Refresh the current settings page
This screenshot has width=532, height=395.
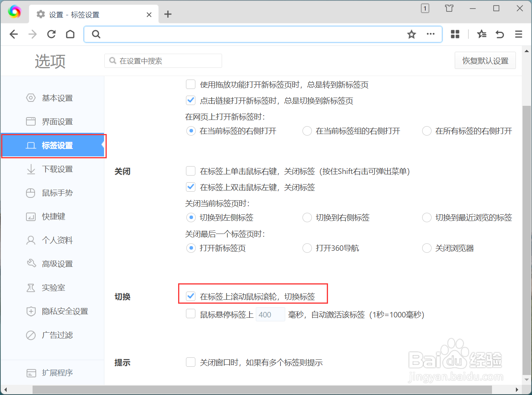point(51,34)
